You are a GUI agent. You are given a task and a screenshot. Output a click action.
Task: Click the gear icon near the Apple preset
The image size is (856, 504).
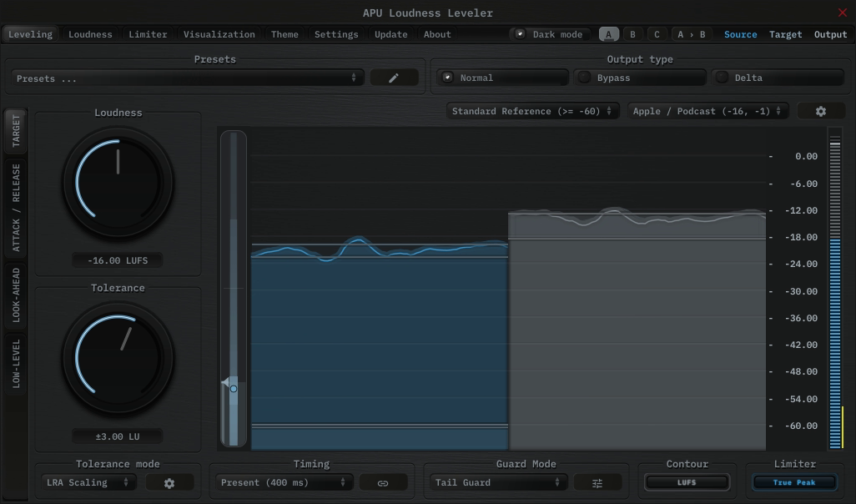[822, 110]
